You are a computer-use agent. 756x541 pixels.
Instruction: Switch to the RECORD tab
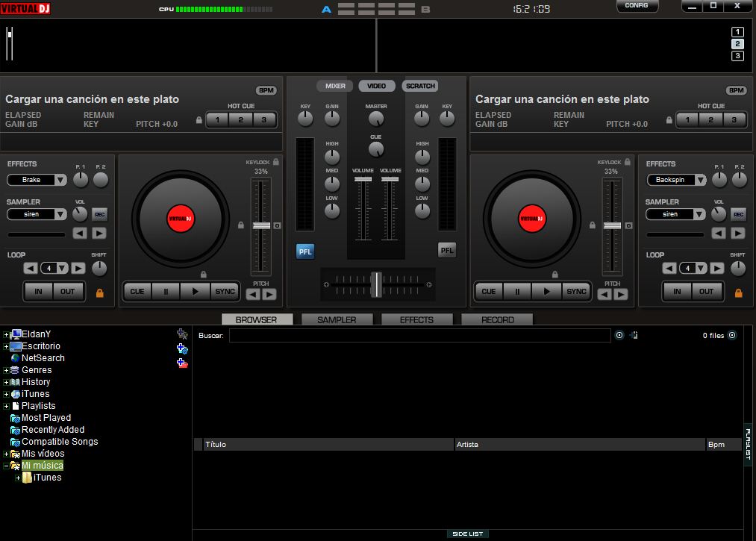497,319
